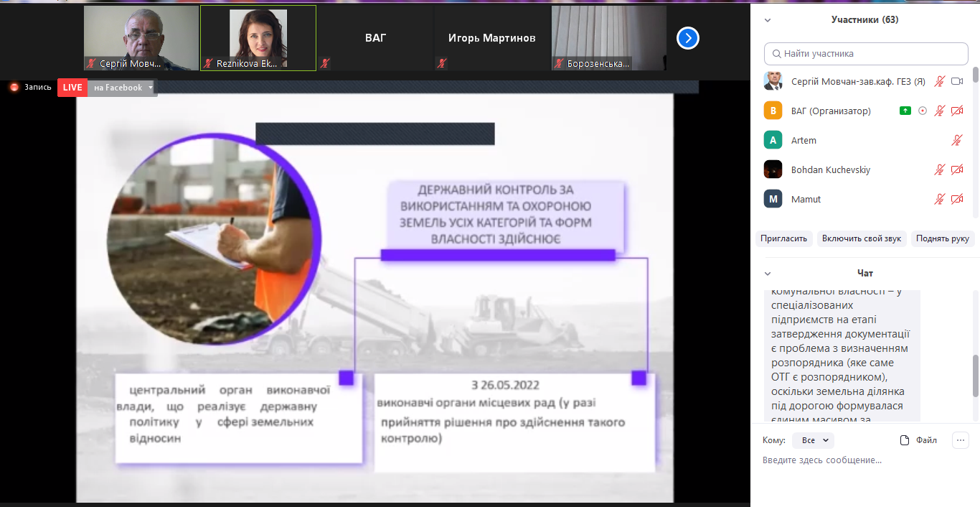The height and width of the screenshot is (507, 980).
Task: Click participant name 'Artem'
Action: (804, 141)
